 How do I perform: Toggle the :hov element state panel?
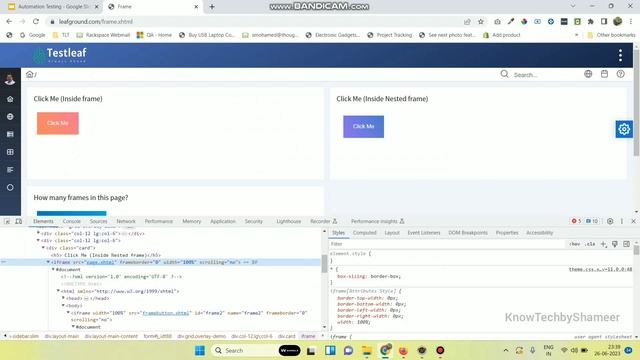575,244
